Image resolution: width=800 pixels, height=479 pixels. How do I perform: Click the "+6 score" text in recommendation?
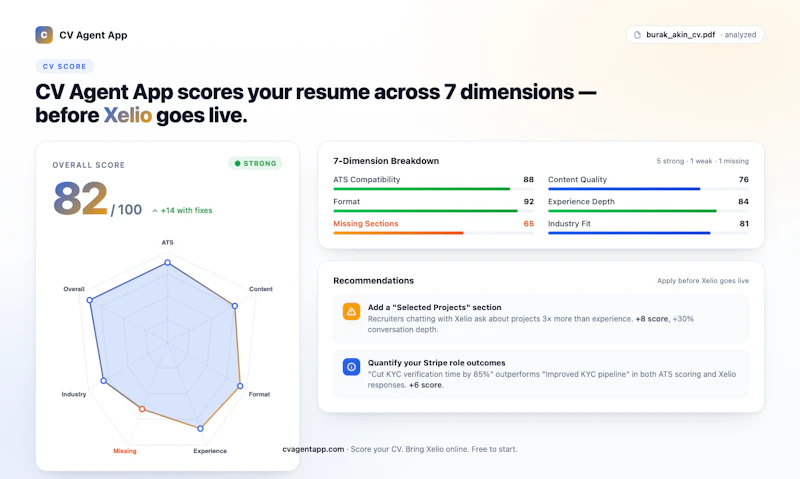click(x=426, y=385)
